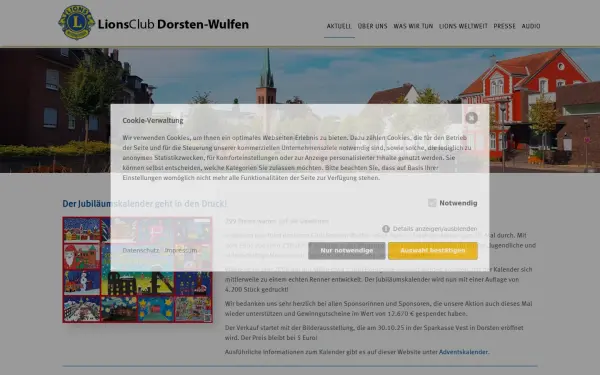The image size is (600, 375).
Task: Open the Datenschutz link
Action: click(x=140, y=250)
